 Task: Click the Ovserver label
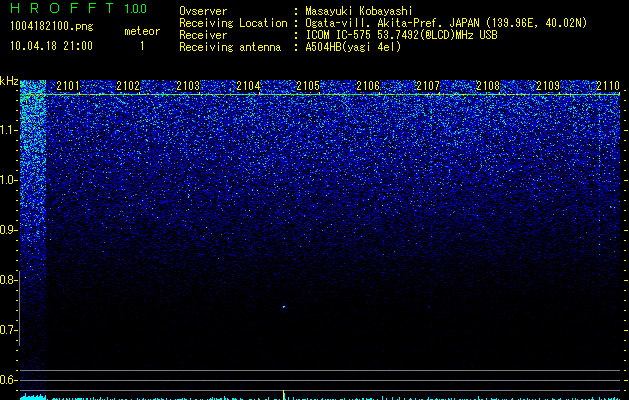click(x=203, y=11)
